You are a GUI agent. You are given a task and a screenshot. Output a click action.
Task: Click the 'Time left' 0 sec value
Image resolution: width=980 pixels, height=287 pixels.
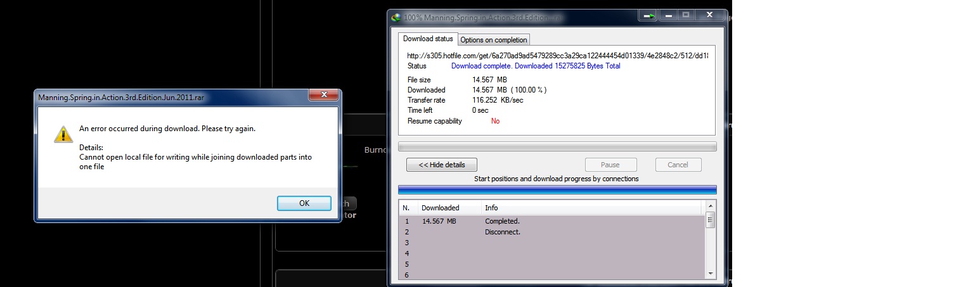pyautogui.click(x=480, y=110)
